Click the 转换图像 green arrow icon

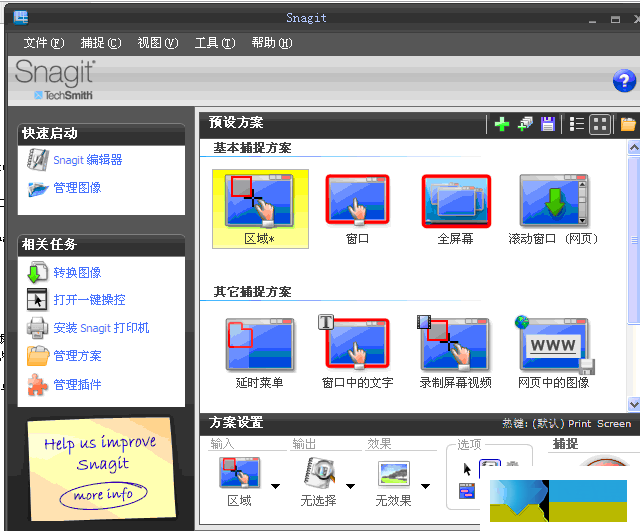(38, 272)
